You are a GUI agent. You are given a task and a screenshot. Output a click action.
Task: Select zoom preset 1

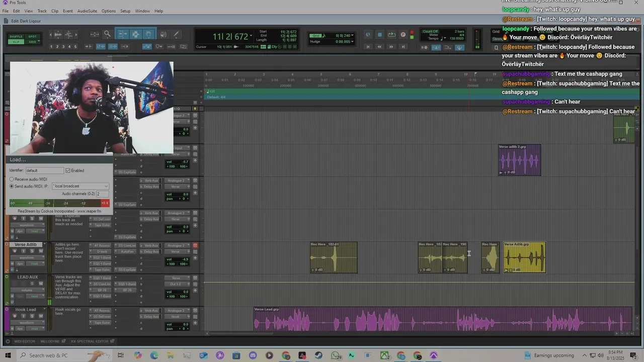51,47
